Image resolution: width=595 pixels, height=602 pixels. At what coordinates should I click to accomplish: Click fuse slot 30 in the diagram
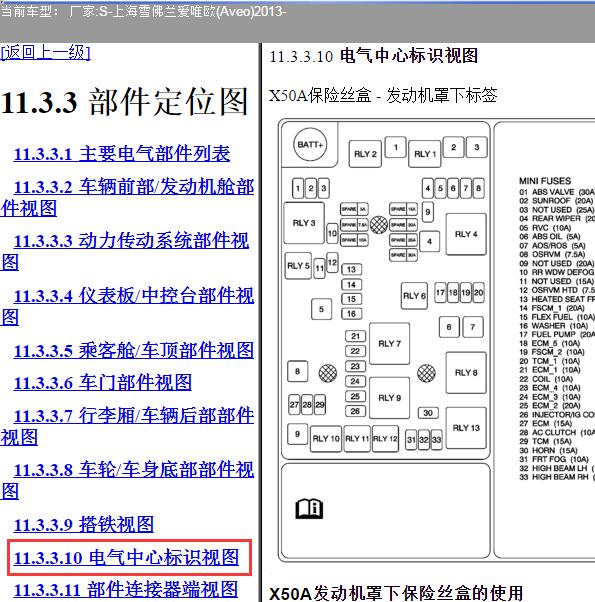tap(428, 413)
